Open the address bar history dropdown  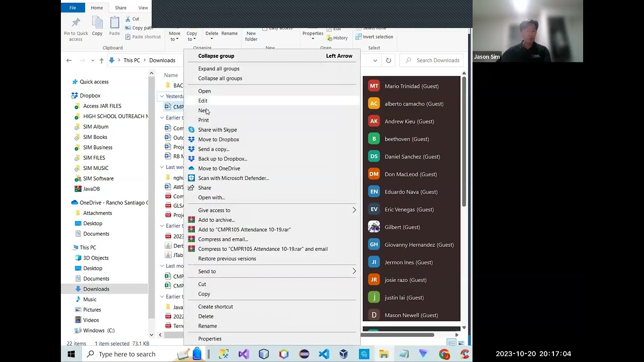(x=375, y=60)
